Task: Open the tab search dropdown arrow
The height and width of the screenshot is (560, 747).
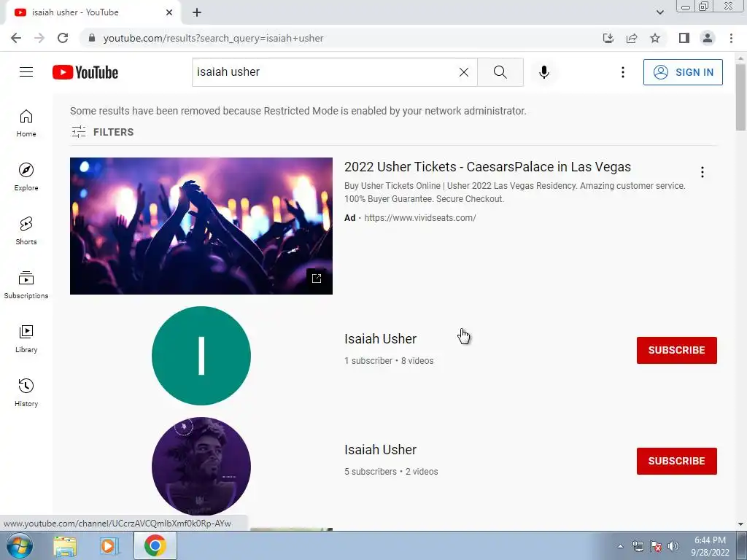Action: (659, 12)
